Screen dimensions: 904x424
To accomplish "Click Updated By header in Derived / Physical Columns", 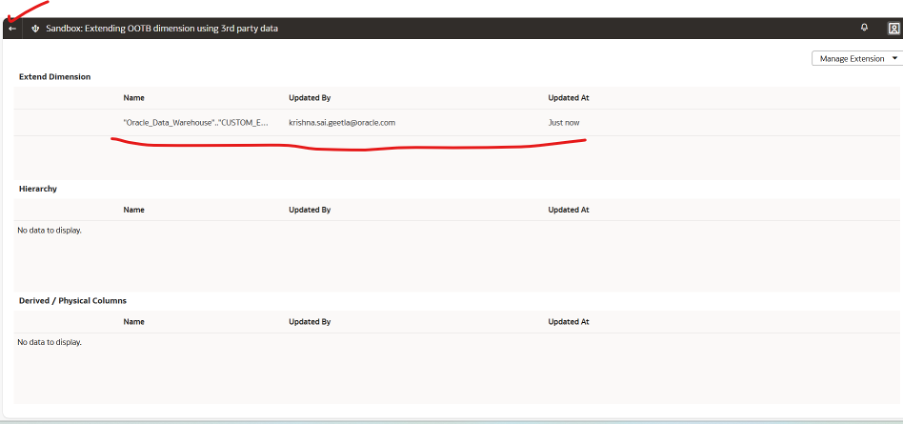I will click(x=310, y=322).
